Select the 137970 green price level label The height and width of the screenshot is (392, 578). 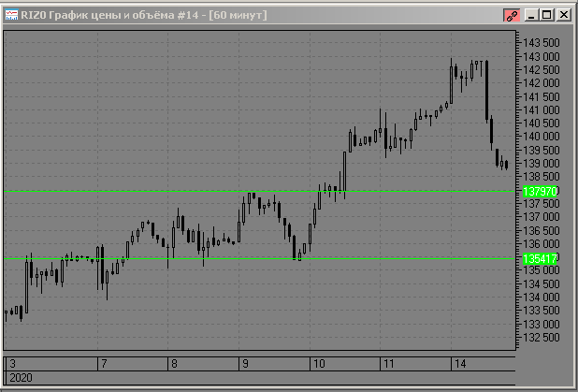pos(540,192)
